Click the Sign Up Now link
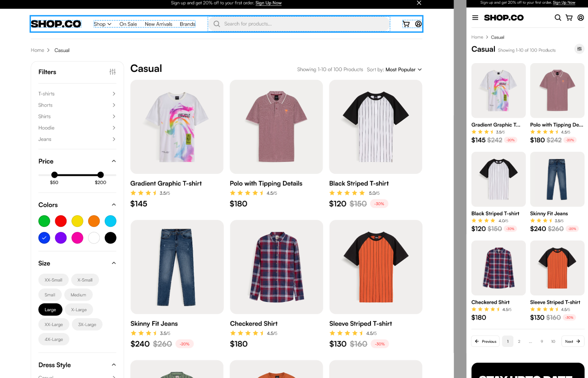This screenshot has width=588, height=378. pyautogui.click(x=268, y=3)
